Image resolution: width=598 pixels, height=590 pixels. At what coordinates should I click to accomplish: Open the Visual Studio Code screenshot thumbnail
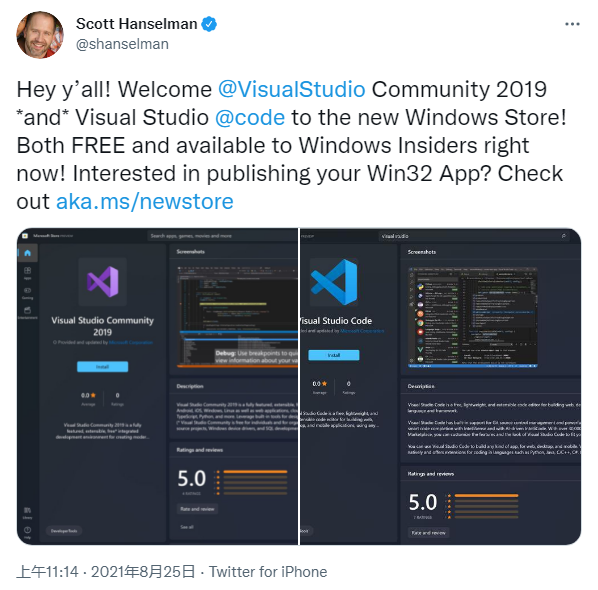click(473, 318)
